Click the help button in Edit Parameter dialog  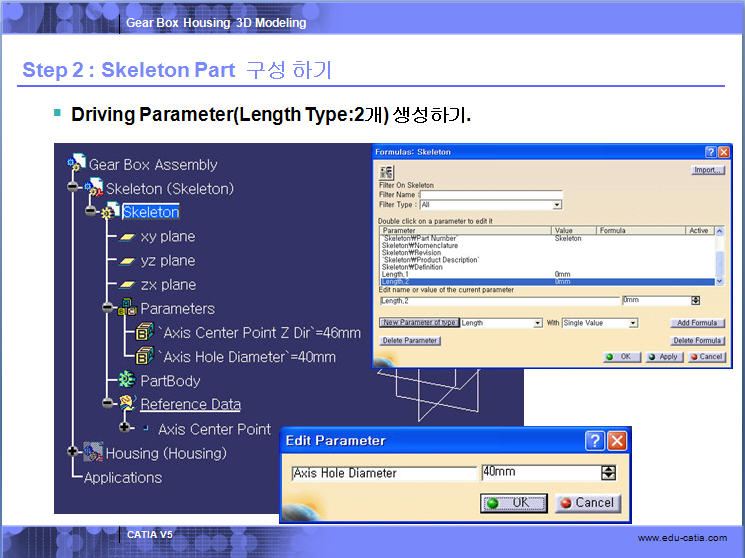click(x=595, y=441)
